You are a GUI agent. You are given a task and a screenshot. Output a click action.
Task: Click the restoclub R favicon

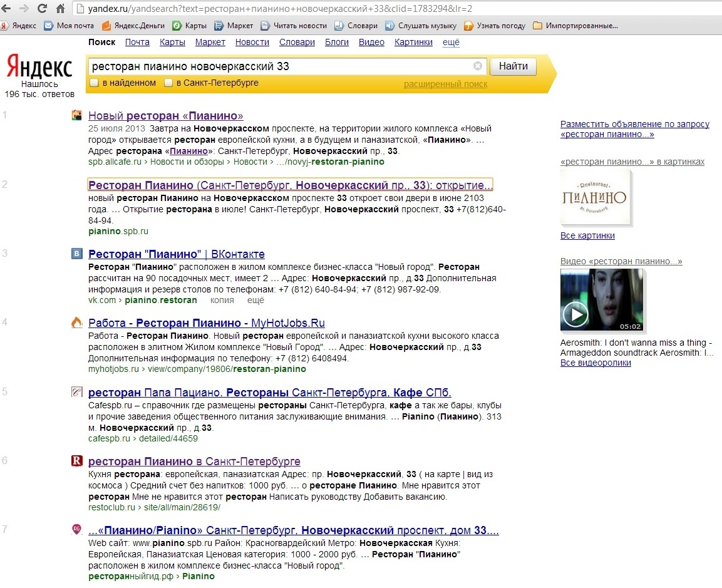[77, 460]
